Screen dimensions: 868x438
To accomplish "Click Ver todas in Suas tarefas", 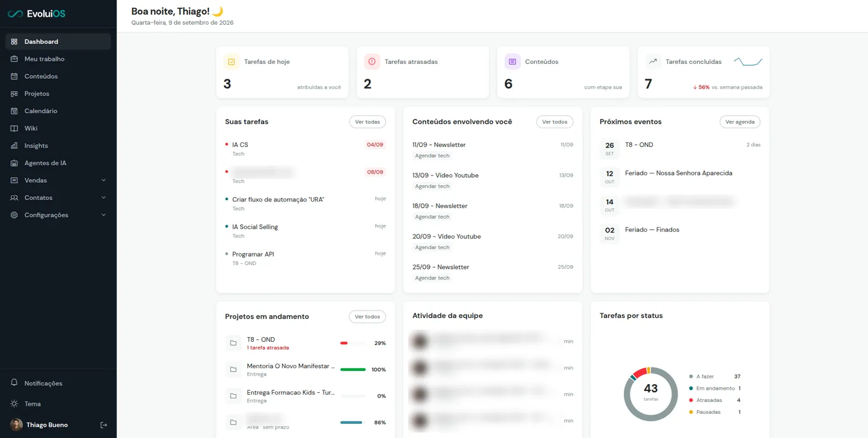I will (368, 122).
